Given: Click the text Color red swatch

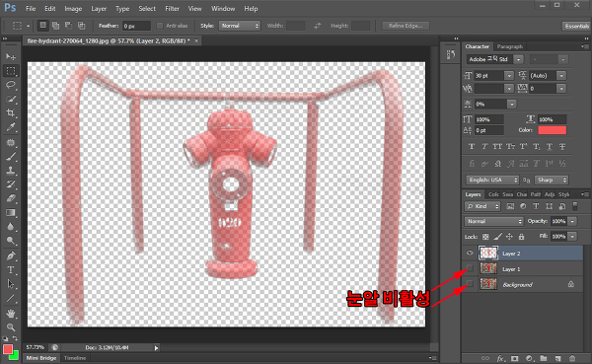Looking at the screenshot, I should [x=552, y=130].
